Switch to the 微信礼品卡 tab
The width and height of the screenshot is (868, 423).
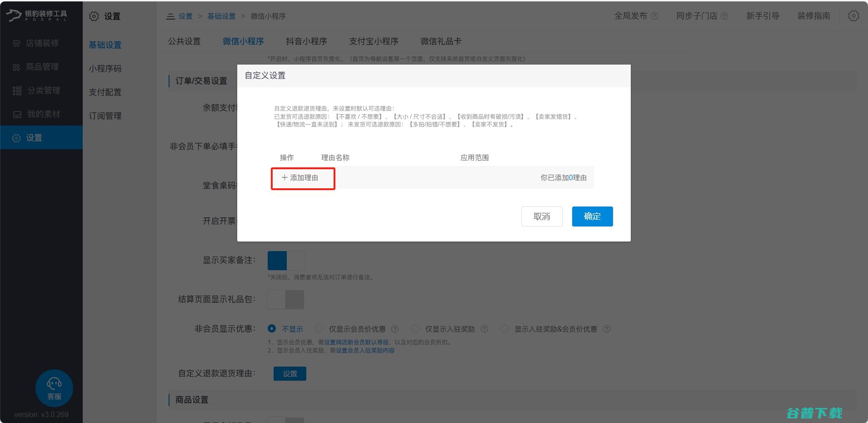(441, 41)
